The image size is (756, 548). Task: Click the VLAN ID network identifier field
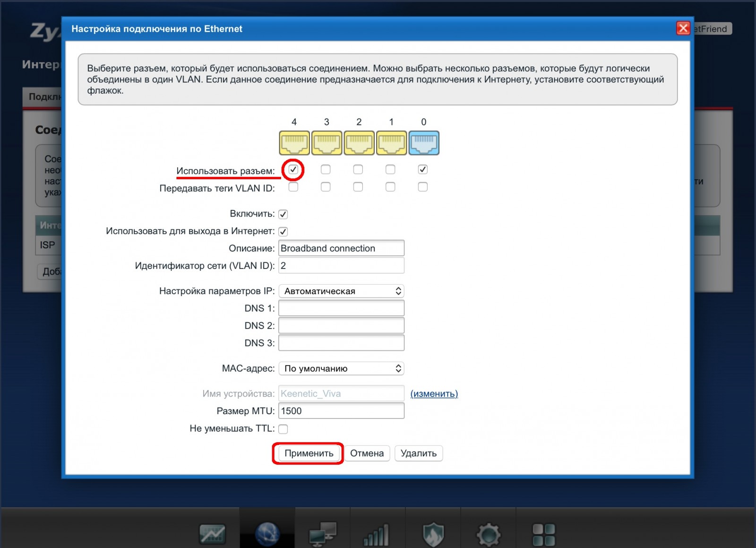pyautogui.click(x=341, y=266)
